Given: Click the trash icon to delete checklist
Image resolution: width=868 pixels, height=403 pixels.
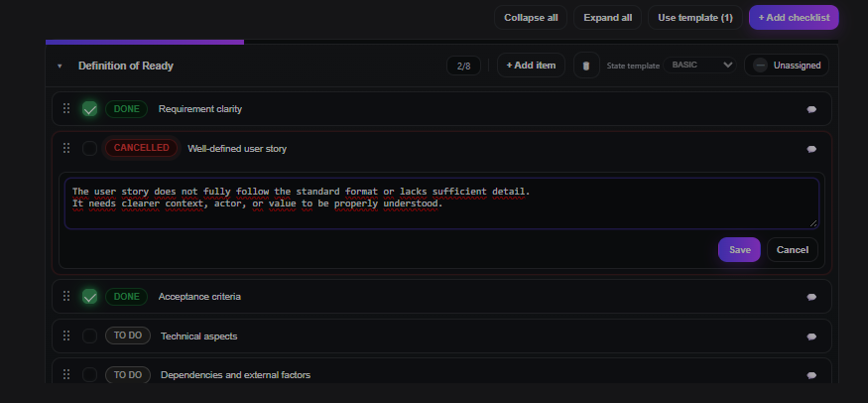Looking at the screenshot, I should [x=586, y=66].
